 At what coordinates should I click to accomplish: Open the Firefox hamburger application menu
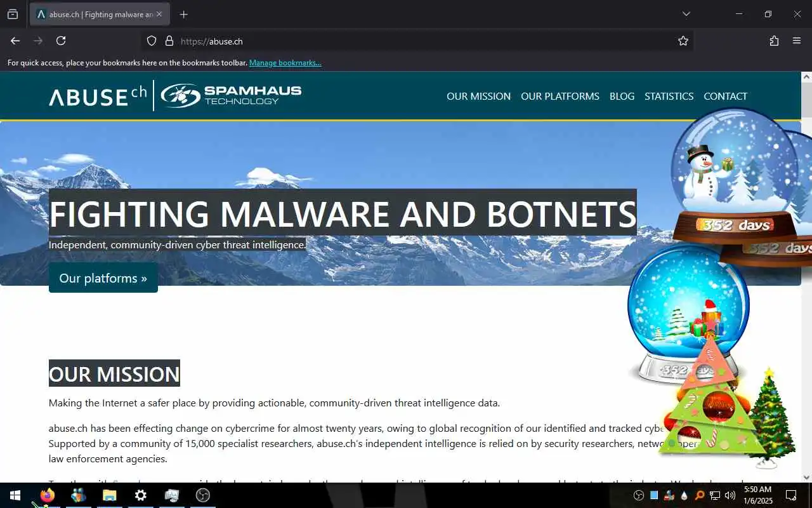(x=797, y=41)
